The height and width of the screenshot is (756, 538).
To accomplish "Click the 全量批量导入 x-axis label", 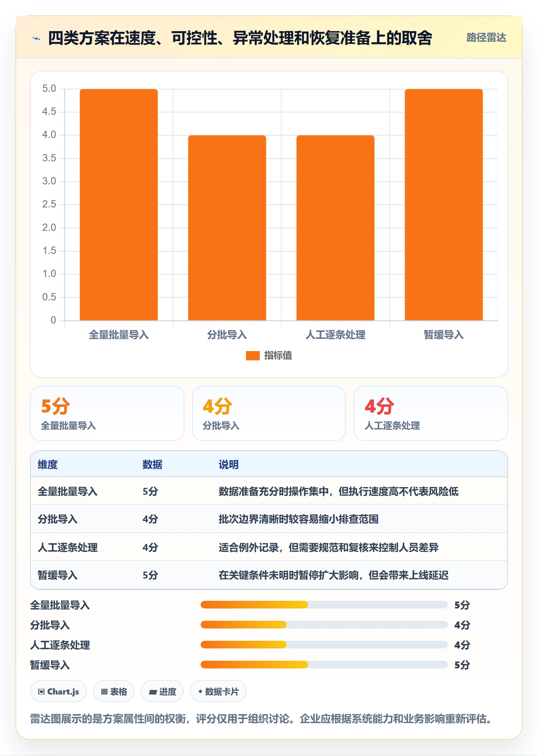I will (119, 335).
